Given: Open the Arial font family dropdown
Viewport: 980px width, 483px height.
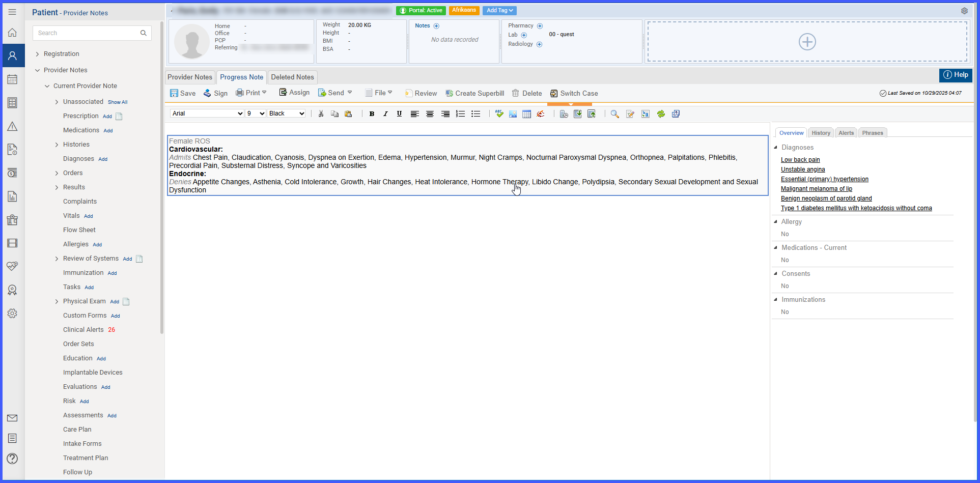Looking at the screenshot, I should tap(207, 113).
